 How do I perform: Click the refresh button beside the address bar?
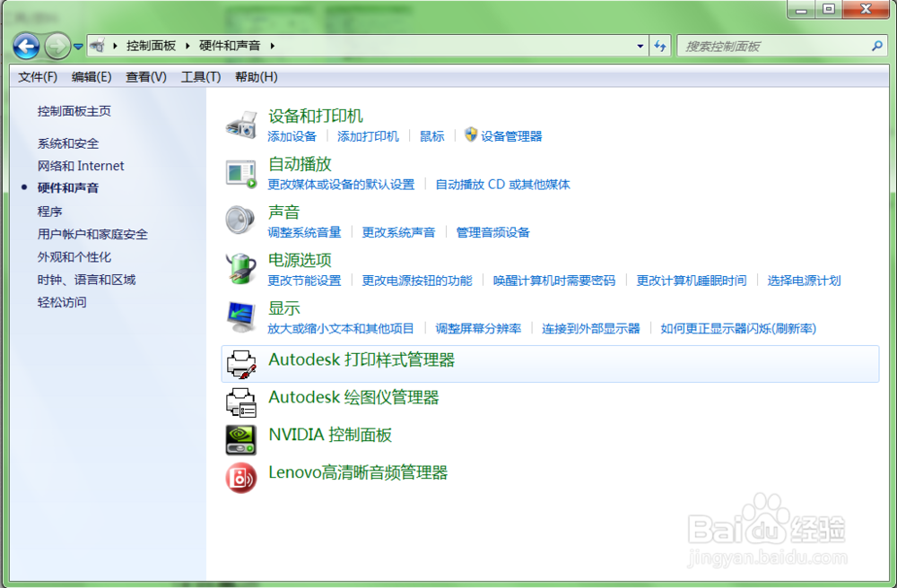[660, 46]
